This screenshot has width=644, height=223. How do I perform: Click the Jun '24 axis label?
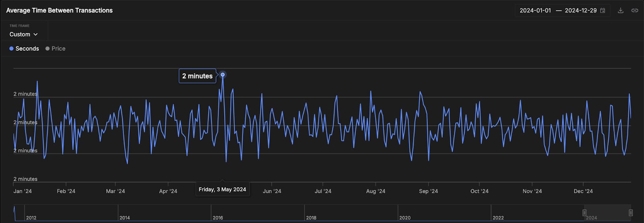[x=272, y=191]
